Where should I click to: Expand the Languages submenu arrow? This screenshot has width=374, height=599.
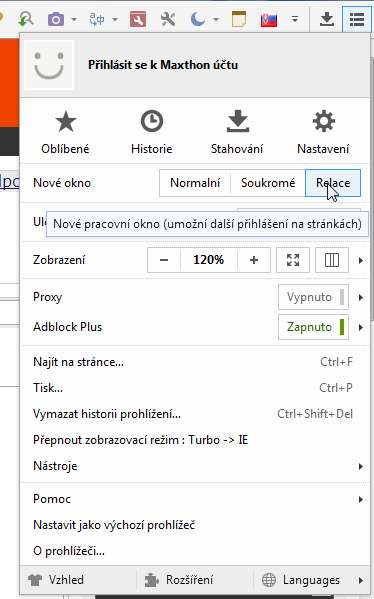click(361, 580)
